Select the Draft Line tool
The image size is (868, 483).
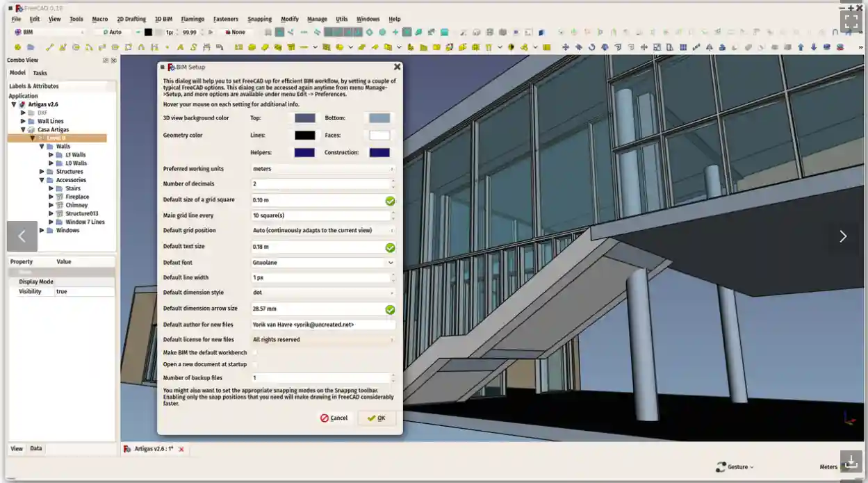[x=49, y=47]
